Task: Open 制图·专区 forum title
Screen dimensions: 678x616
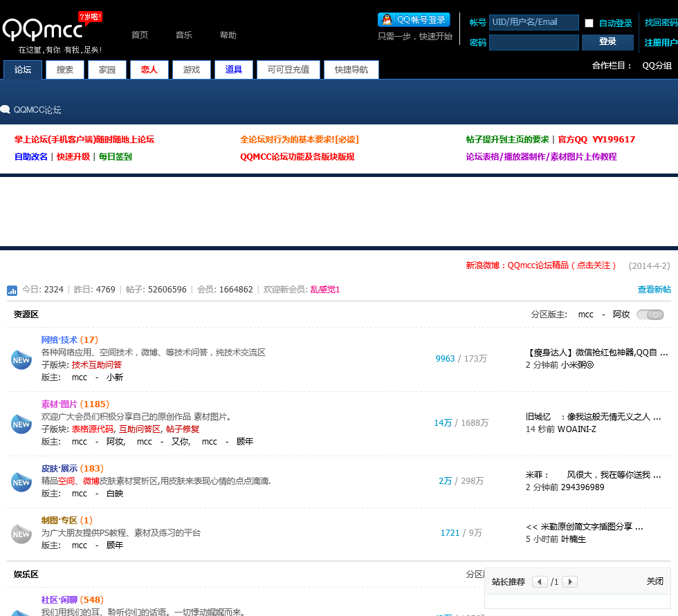Action: pos(59,521)
